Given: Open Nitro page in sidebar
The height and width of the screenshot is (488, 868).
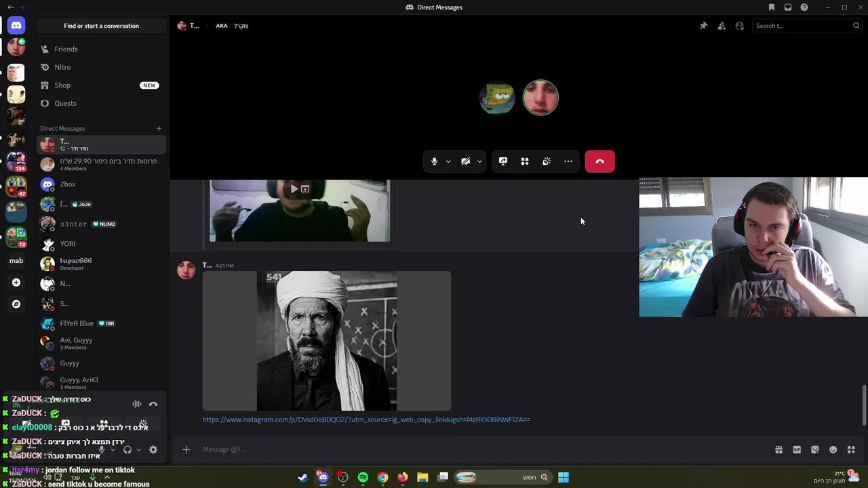Looking at the screenshot, I should click(x=101, y=67).
